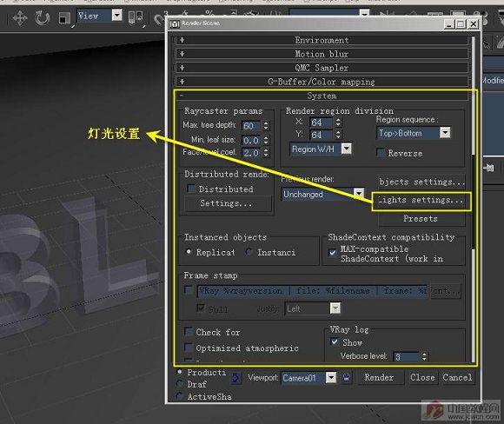The image size is (504, 424).
Task: Enable the Check for missing files checkbox
Action: click(189, 331)
